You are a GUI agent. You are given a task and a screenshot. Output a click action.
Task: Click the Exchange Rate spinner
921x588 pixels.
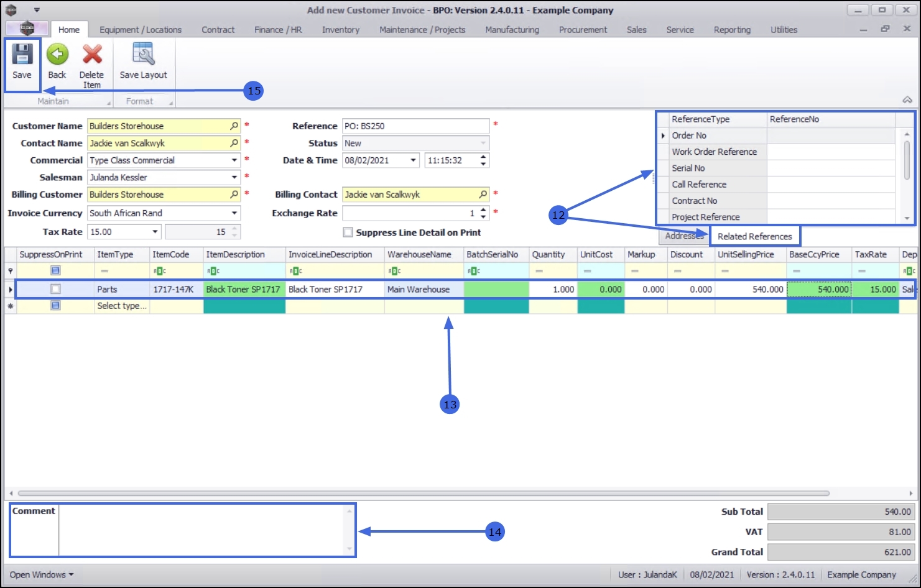[483, 213]
